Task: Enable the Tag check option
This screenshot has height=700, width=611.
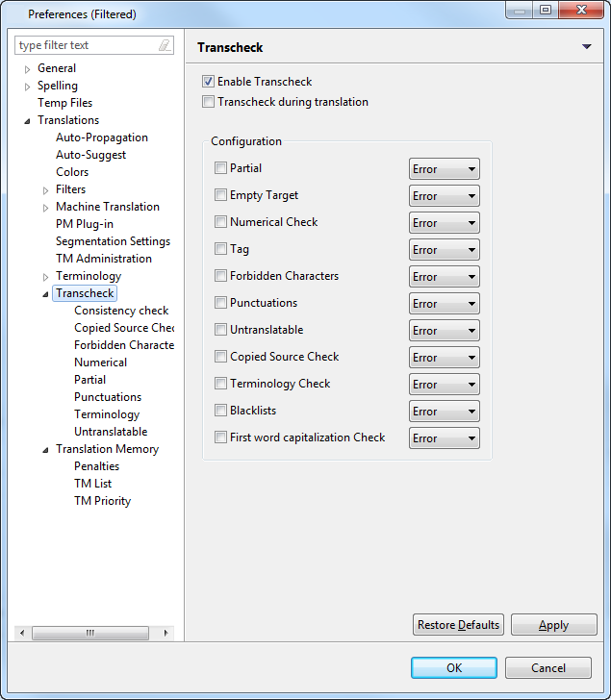Action: 220,249
